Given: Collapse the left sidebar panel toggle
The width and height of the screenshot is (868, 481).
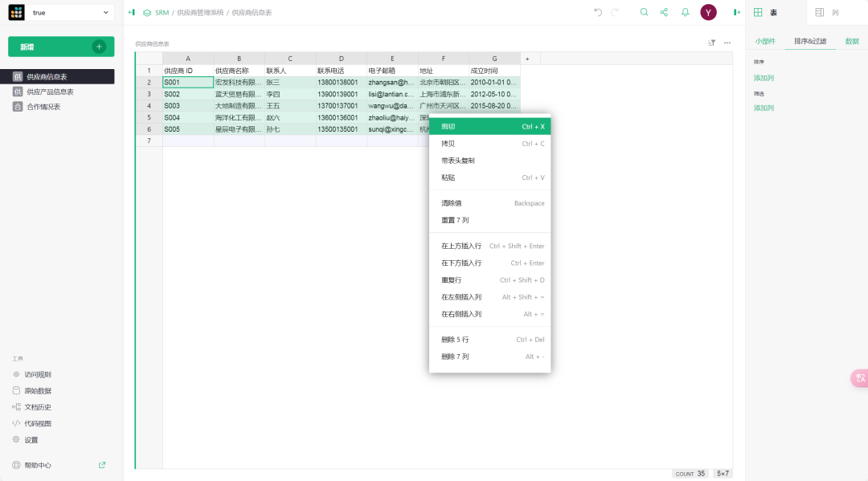Looking at the screenshot, I should [x=132, y=12].
